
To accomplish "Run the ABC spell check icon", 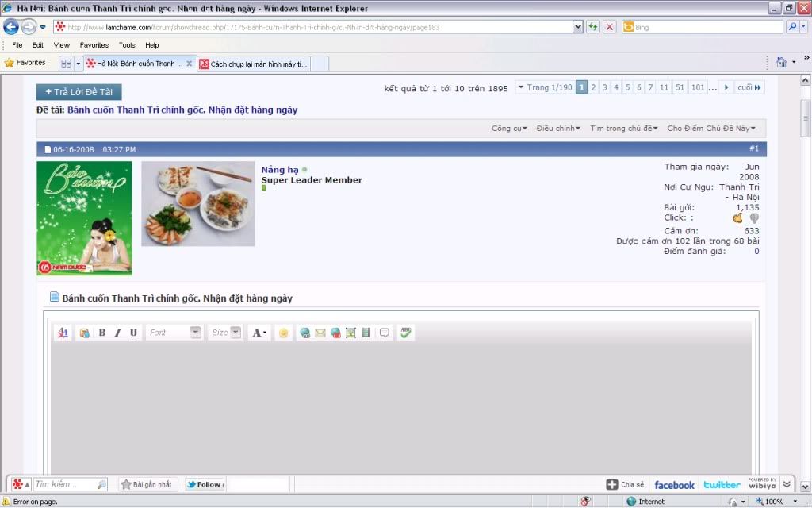I will point(406,333).
